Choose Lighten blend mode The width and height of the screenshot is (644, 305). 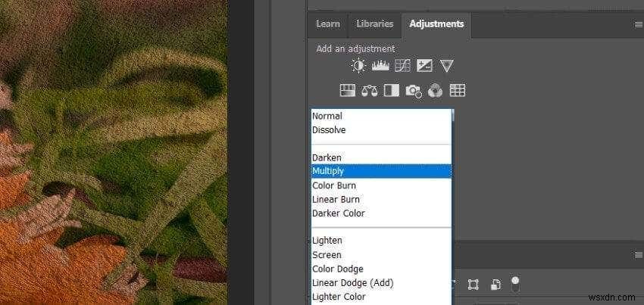point(381,241)
